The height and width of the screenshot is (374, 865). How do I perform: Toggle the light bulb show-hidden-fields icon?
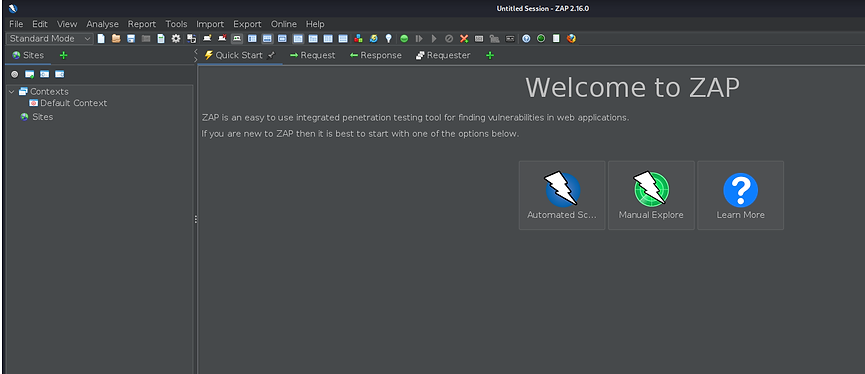tap(388, 39)
